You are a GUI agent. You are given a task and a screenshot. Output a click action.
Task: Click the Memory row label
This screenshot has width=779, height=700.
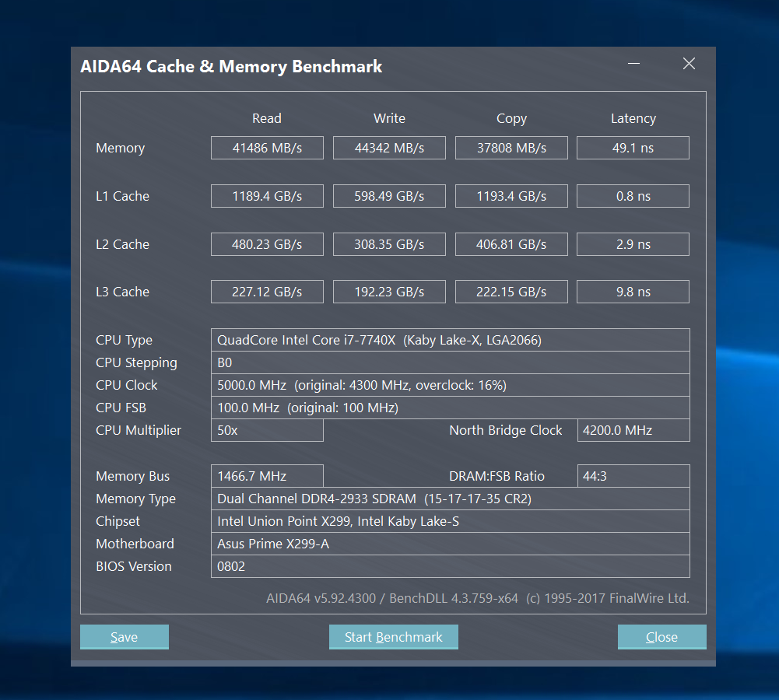(x=120, y=148)
